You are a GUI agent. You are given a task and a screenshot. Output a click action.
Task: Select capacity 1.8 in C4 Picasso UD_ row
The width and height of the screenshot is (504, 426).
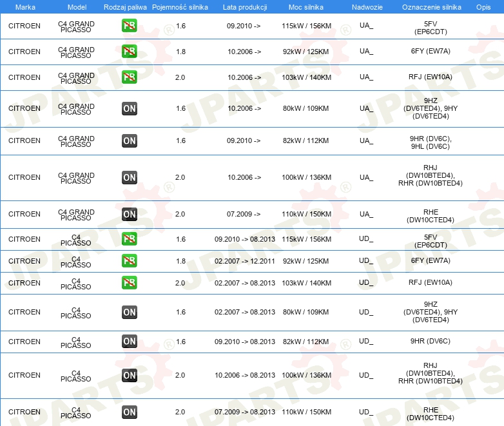[180, 261]
